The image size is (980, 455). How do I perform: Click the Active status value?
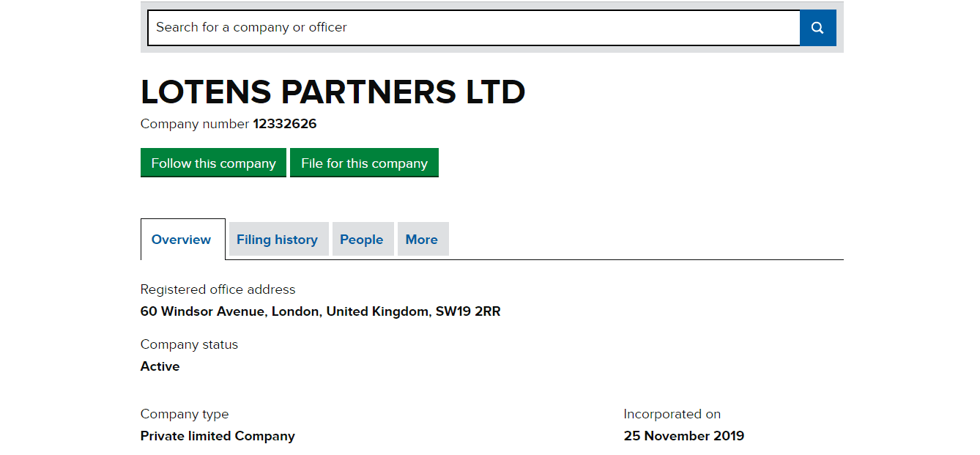click(160, 366)
